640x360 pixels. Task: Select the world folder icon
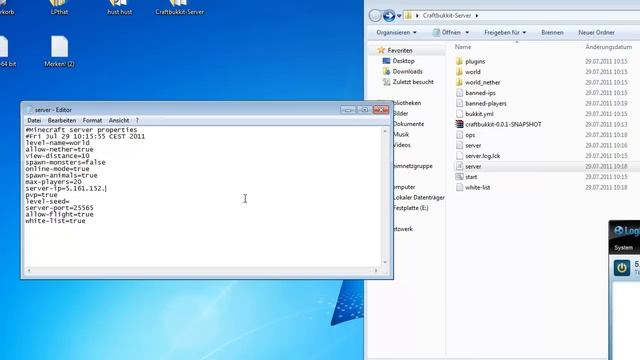coord(459,72)
